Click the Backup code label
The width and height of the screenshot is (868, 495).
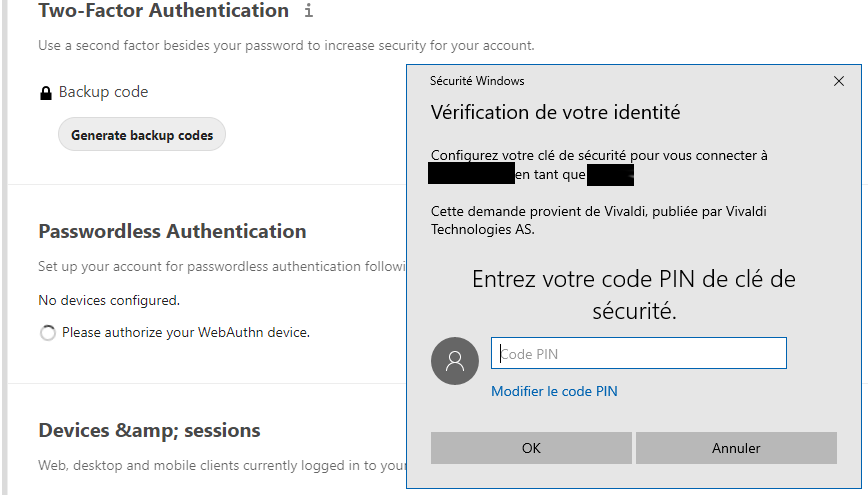104,92
